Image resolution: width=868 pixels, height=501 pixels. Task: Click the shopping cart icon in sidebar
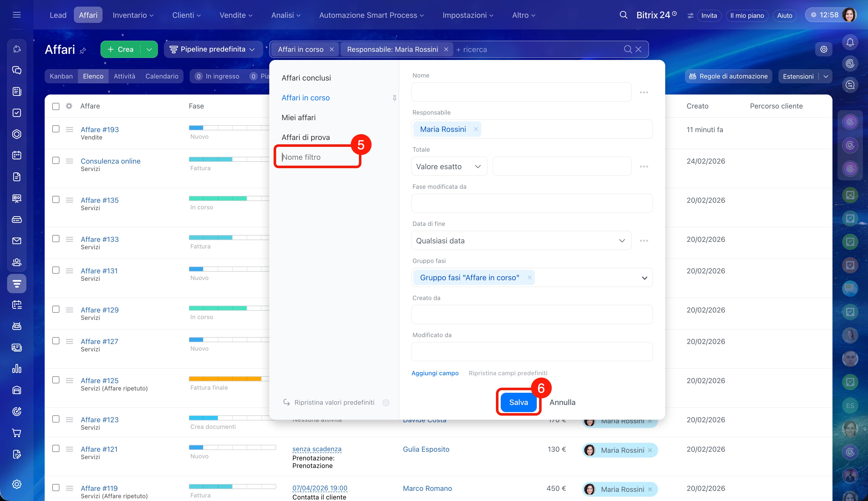pyautogui.click(x=16, y=432)
